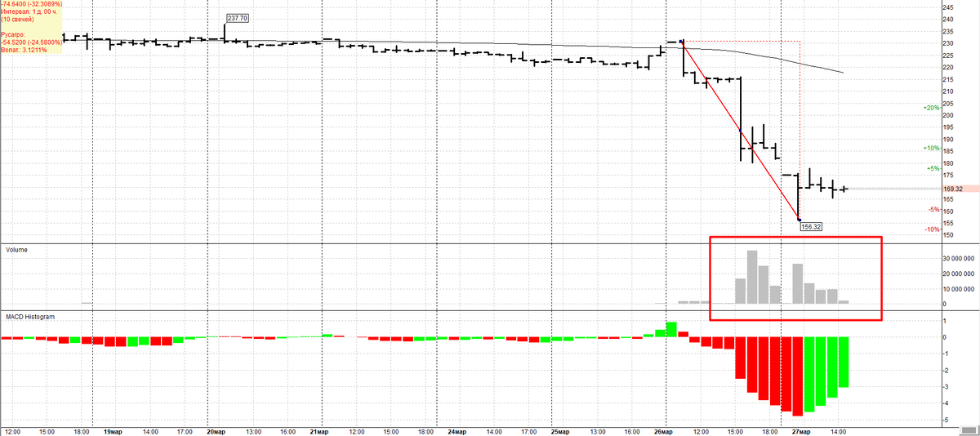Click the 245 price axis value
The height and width of the screenshot is (436, 980).
[948, 7]
